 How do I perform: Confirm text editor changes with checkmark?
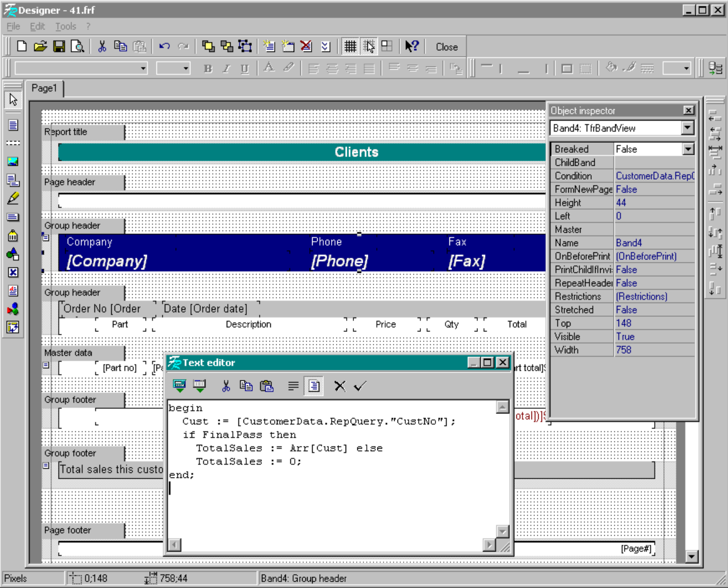click(360, 386)
